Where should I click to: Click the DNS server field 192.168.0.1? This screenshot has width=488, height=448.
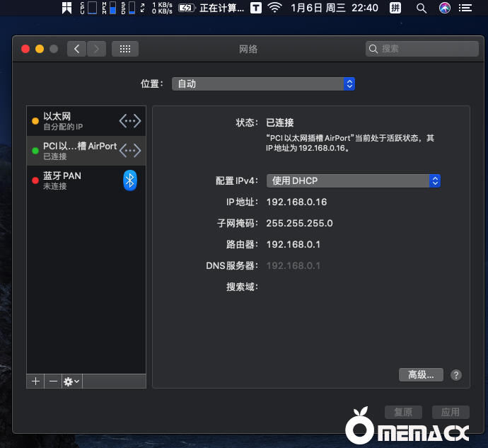(294, 265)
